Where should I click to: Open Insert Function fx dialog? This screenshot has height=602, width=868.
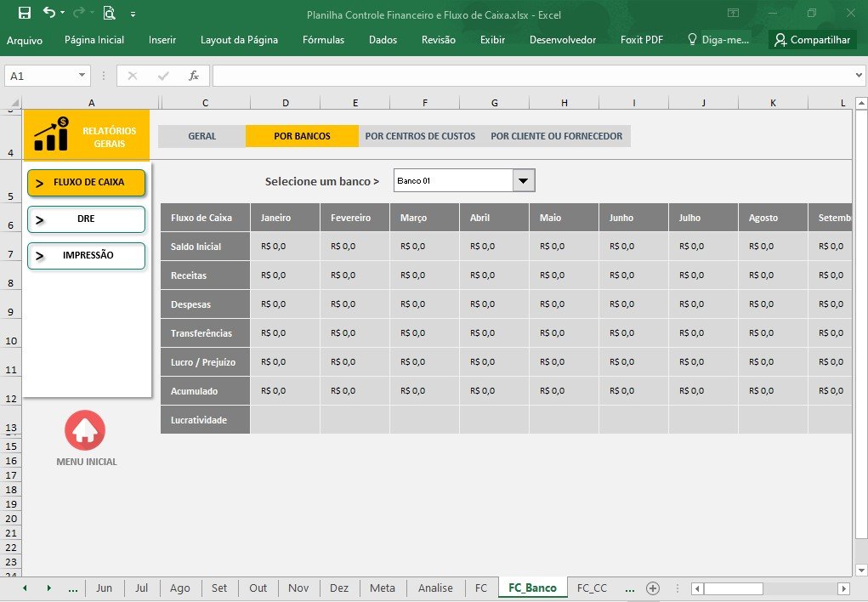(x=193, y=76)
